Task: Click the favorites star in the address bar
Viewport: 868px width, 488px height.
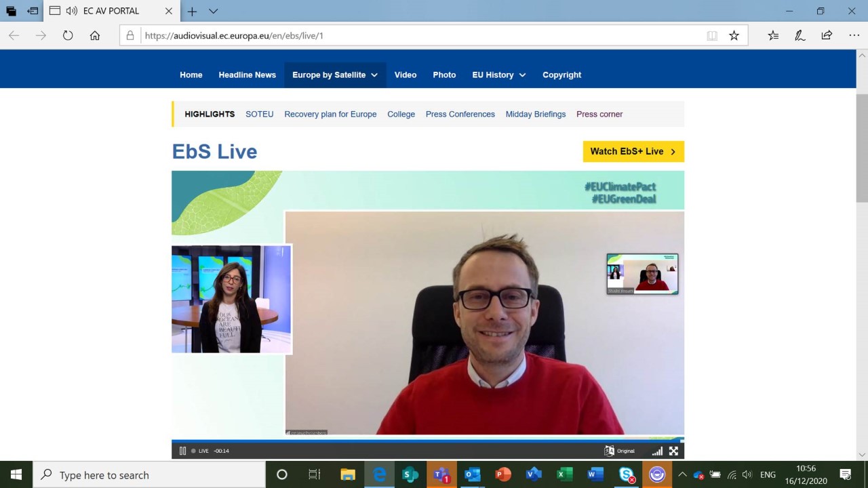Action: coord(734,35)
